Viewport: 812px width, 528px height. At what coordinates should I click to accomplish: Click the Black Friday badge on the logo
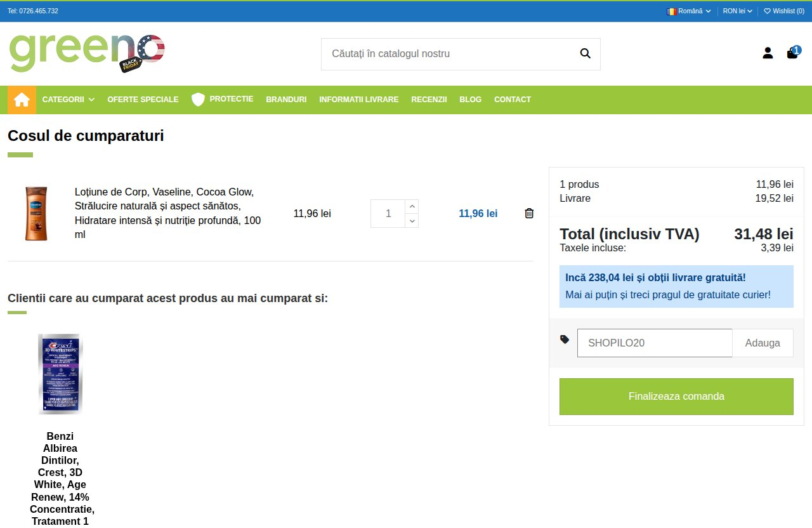[x=129, y=64]
